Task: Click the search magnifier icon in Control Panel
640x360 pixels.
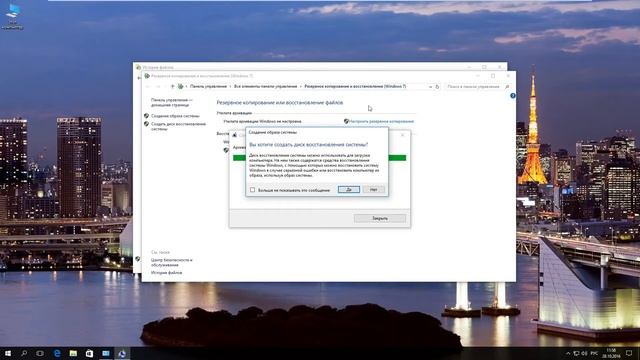Action: [507, 87]
